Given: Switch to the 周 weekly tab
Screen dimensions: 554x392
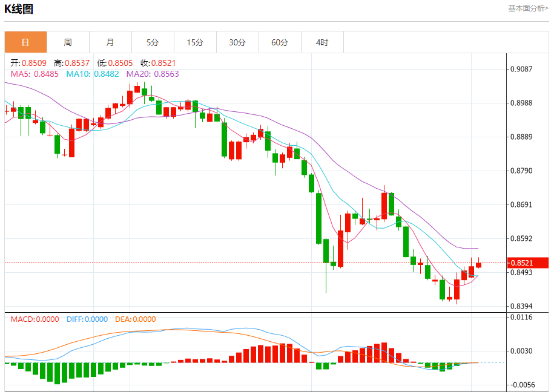Looking at the screenshot, I should pos(68,42).
